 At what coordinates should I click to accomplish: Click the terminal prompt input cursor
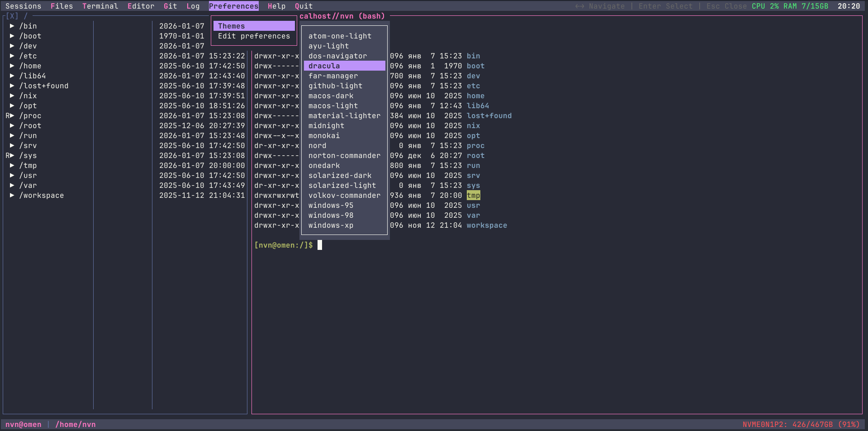[320, 245]
